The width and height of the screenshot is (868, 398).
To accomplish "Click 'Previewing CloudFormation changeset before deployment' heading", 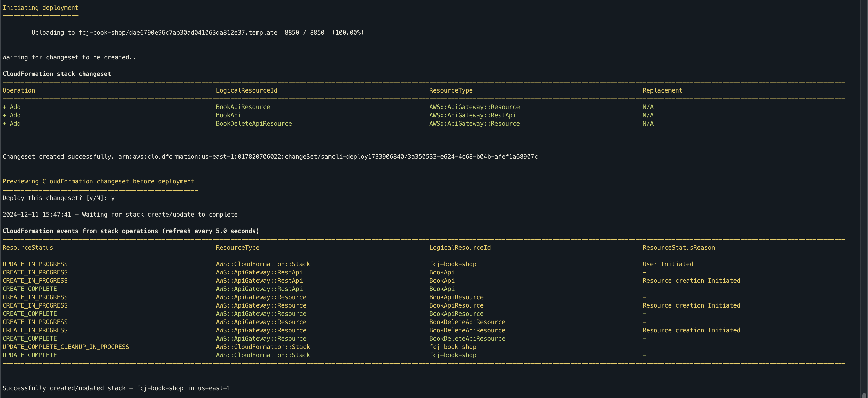I will pos(98,181).
